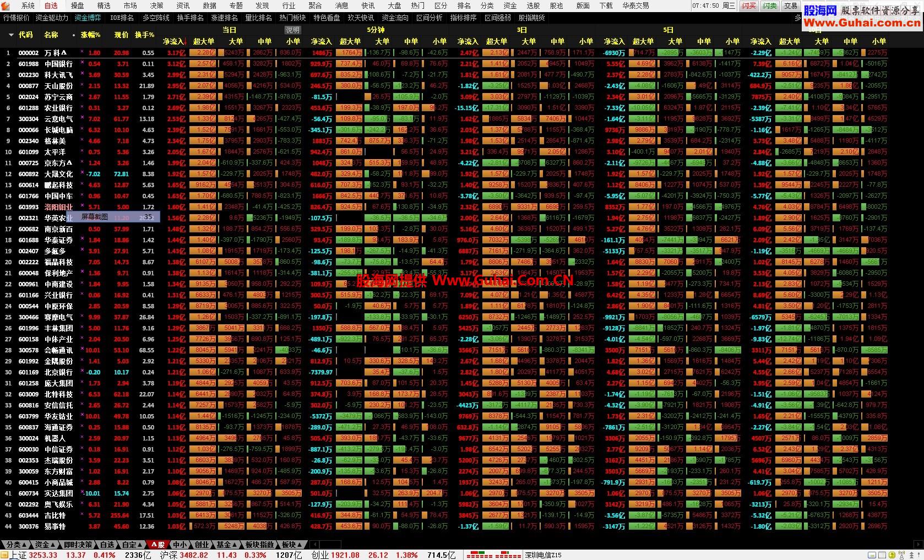Select the 资金博弈 tab
The width and height of the screenshot is (924, 560).
pos(88,18)
